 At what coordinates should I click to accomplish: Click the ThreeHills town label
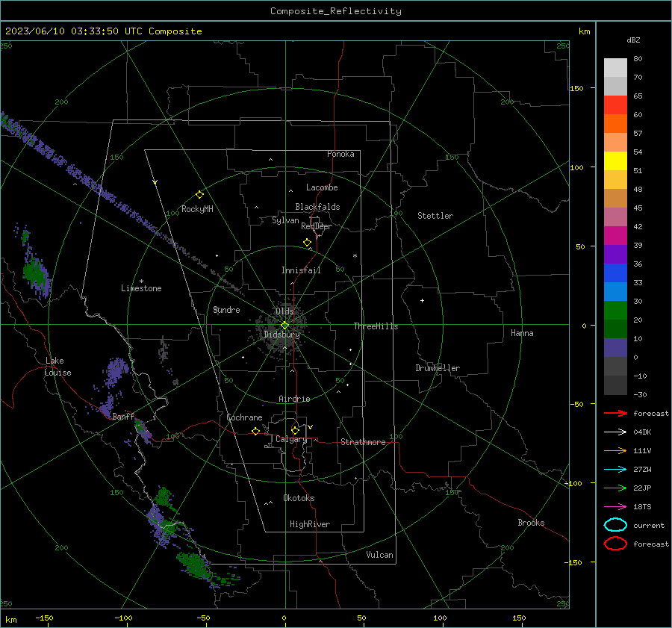click(376, 326)
